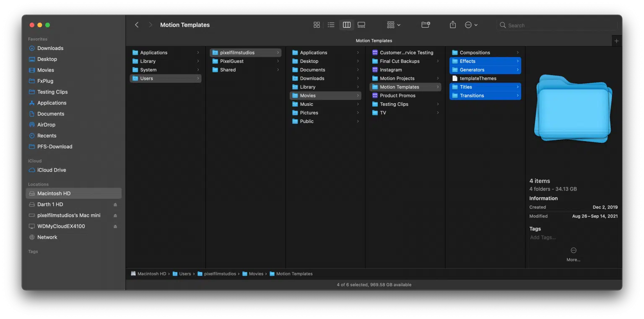This screenshot has width=644, height=319.
Task: Click Users in the path bar
Action: pyautogui.click(x=182, y=274)
